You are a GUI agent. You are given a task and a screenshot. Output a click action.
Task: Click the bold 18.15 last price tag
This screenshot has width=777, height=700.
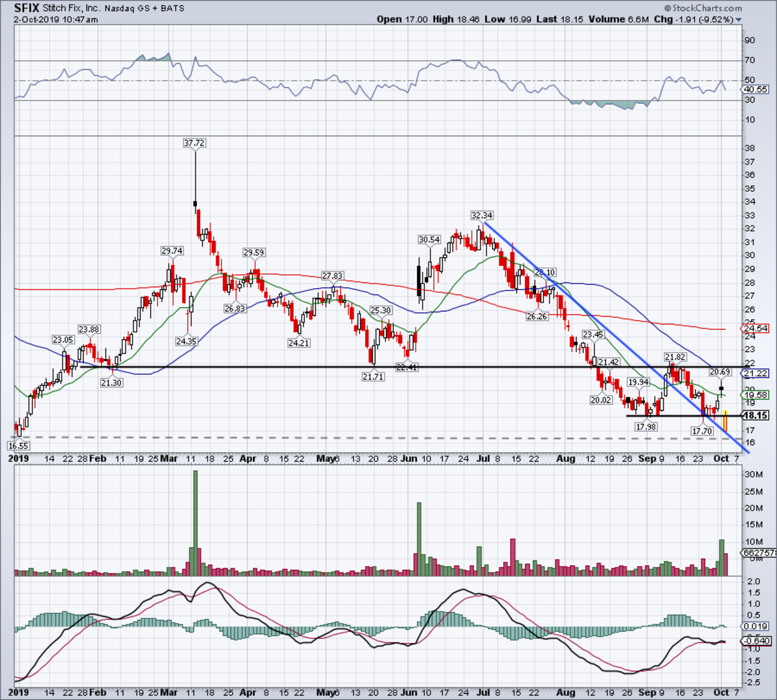(x=756, y=416)
